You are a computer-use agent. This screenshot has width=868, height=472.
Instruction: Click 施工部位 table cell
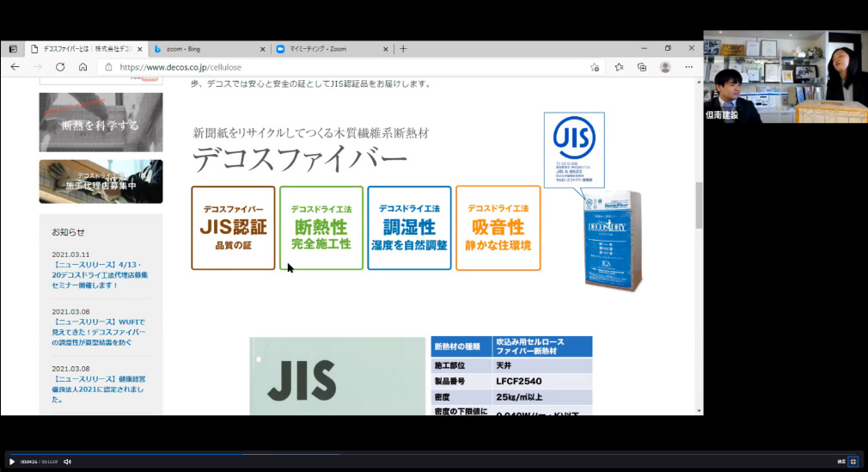point(462,365)
